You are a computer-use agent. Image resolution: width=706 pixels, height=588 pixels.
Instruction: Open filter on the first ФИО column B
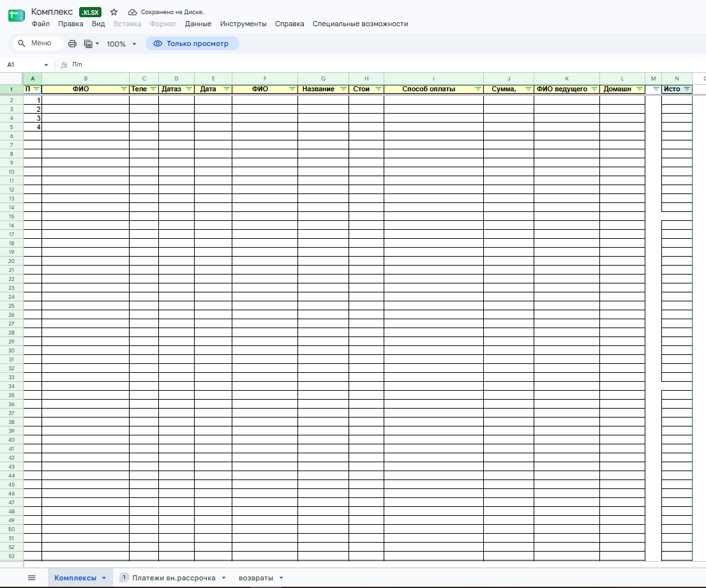124,89
